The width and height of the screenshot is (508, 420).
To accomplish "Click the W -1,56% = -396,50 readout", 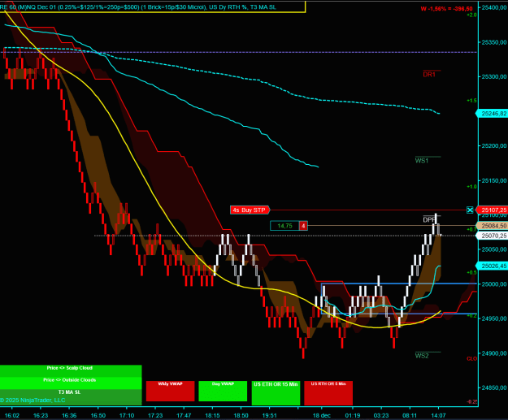I will point(446,9).
